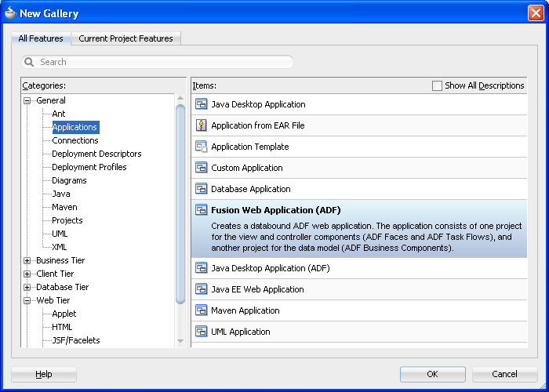Choose Application from EAR File text
This screenshot has width=549, height=392.
click(258, 125)
